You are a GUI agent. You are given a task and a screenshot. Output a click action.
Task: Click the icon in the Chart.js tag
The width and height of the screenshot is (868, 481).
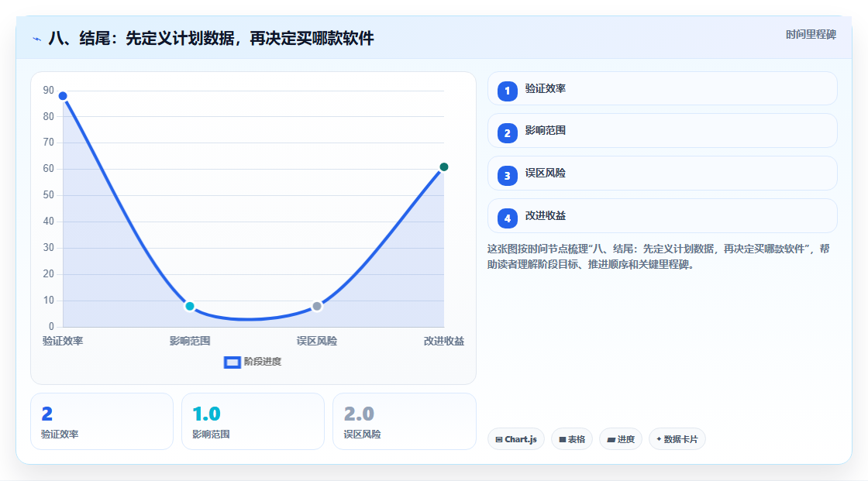point(499,439)
